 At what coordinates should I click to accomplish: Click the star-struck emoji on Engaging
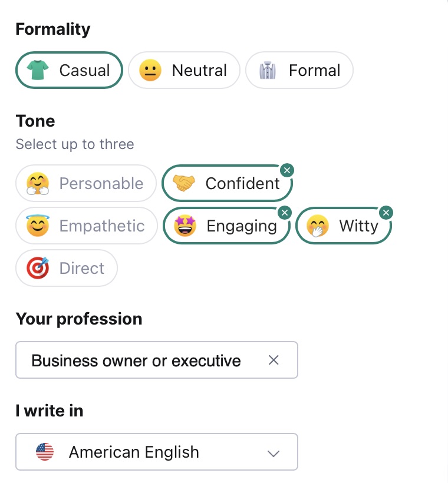[x=186, y=226]
